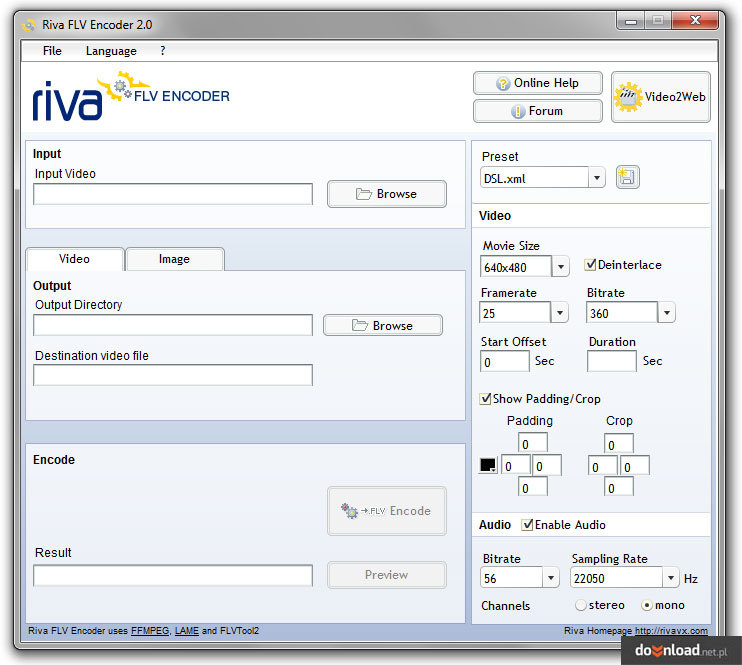Select the mono channel option
This screenshot has width=742, height=665.
click(647, 605)
